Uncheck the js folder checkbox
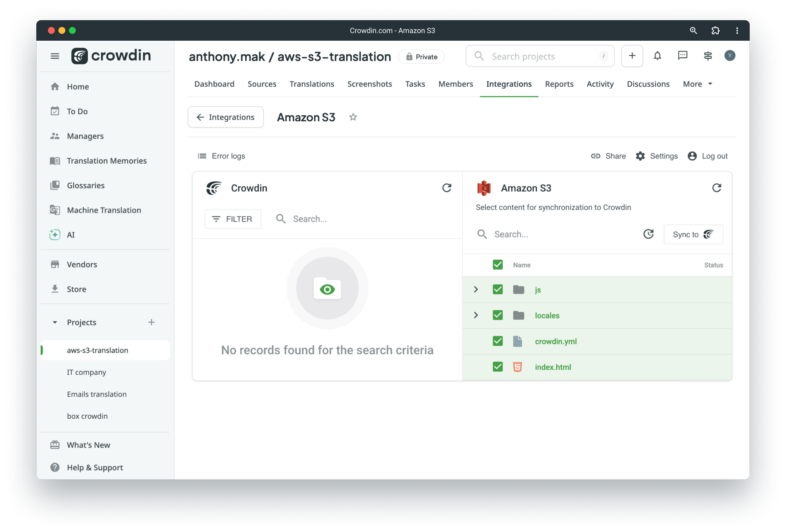The width and height of the screenshot is (786, 532). [498, 289]
